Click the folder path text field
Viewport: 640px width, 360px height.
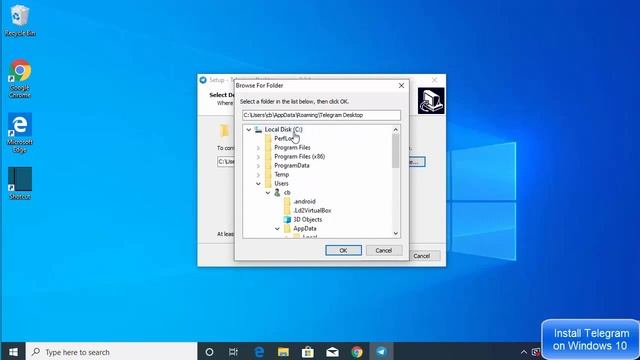321,115
